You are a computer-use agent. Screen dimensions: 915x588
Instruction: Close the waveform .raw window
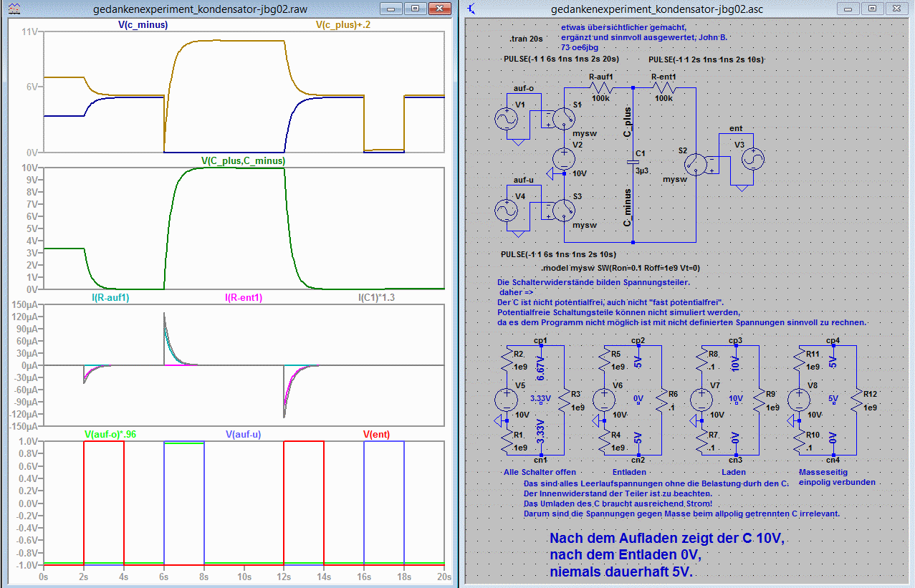[441, 9]
